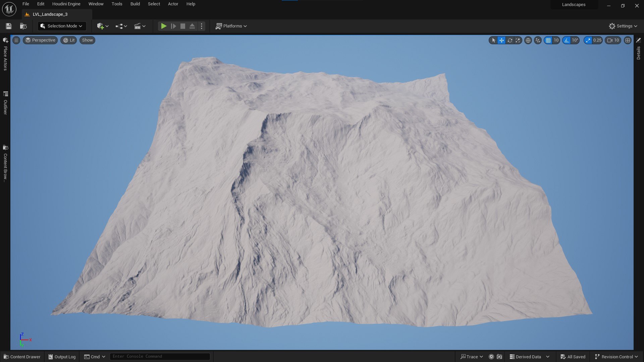Toggle scale snapping
This screenshot has height=362, width=644.
[588, 40]
